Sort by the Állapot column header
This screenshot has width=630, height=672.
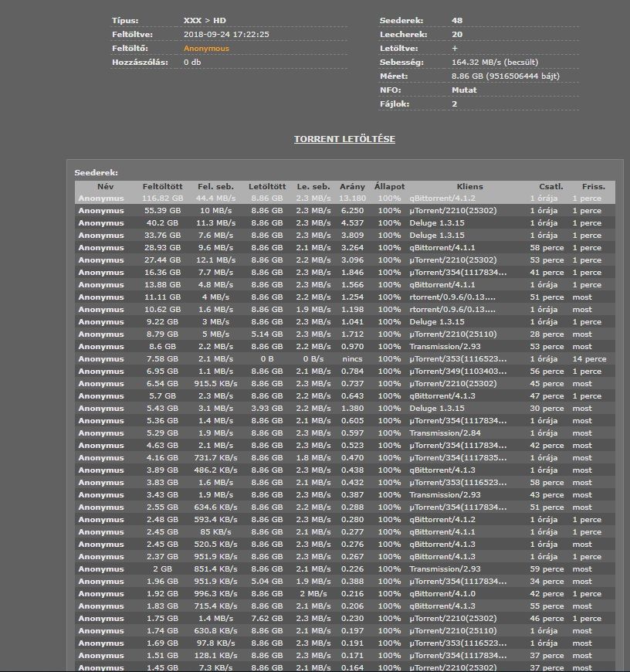(x=389, y=186)
